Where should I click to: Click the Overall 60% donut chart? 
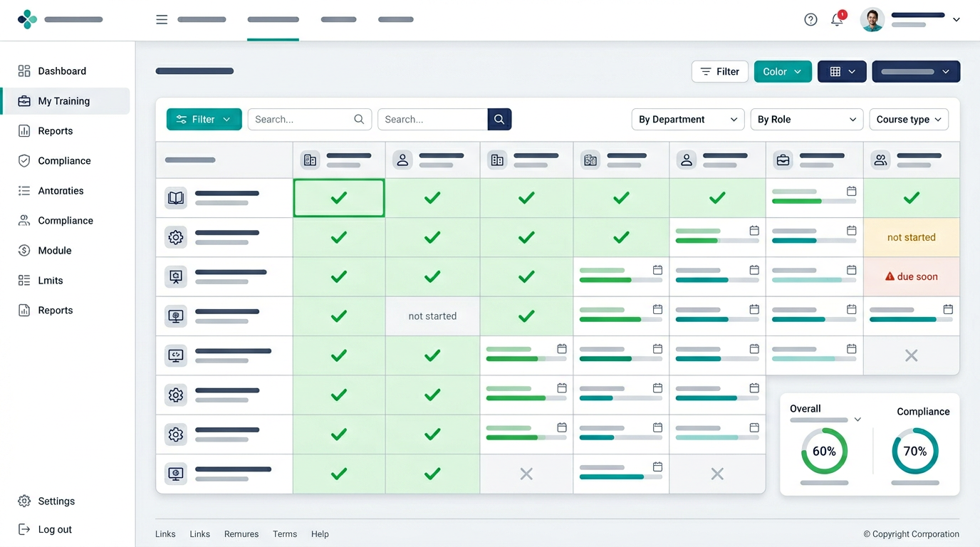click(824, 451)
